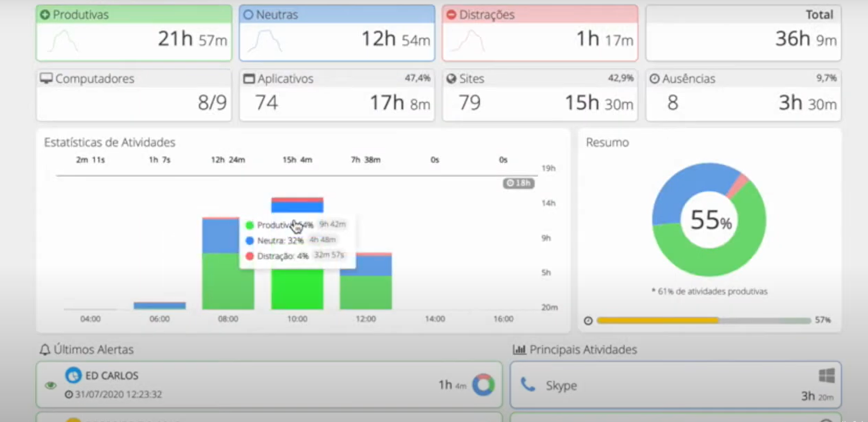Click the 18h badge on the chart

[x=519, y=183]
